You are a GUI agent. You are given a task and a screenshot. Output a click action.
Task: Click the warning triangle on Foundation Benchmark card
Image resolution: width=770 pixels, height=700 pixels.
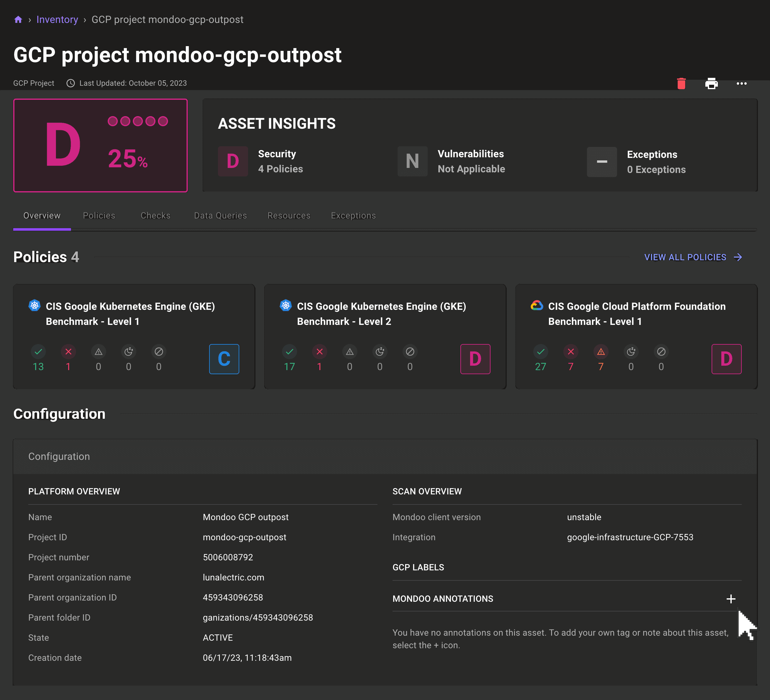click(601, 351)
